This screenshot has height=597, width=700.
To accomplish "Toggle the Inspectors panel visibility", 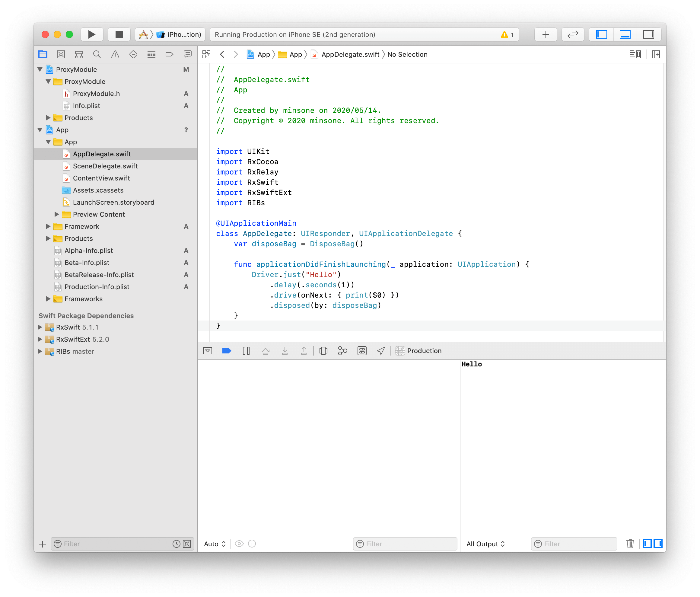I will (649, 34).
